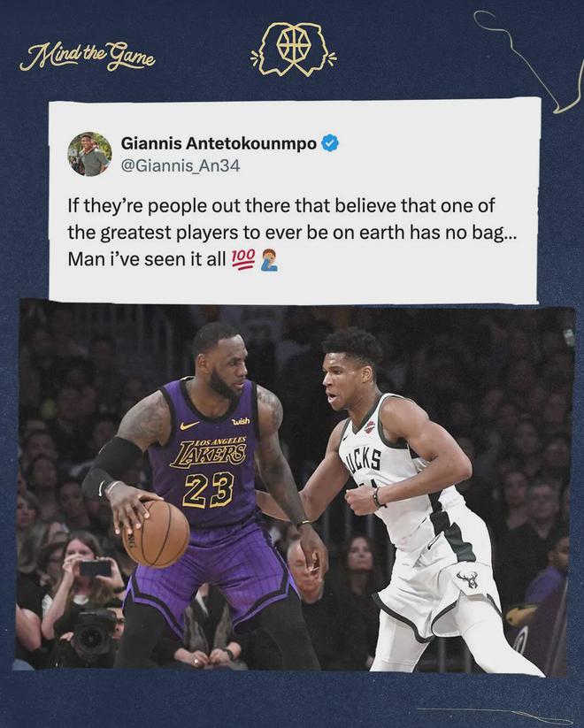Click the blue verified checkmark badge
Screen dimensions: 584x728
330,143
